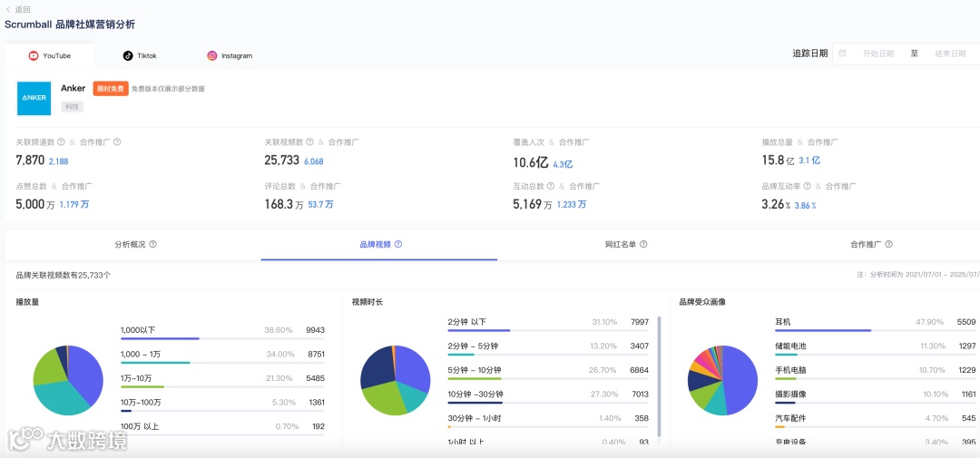Click the 品牌受众画像 pie chart
Image resolution: width=980 pixels, height=458 pixels.
pyautogui.click(x=722, y=380)
